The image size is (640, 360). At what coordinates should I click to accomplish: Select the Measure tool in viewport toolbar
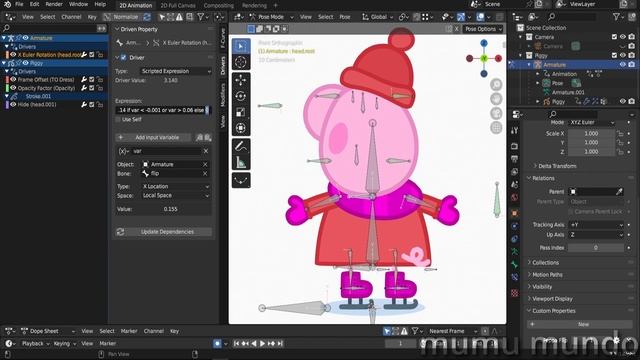(241, 162)
